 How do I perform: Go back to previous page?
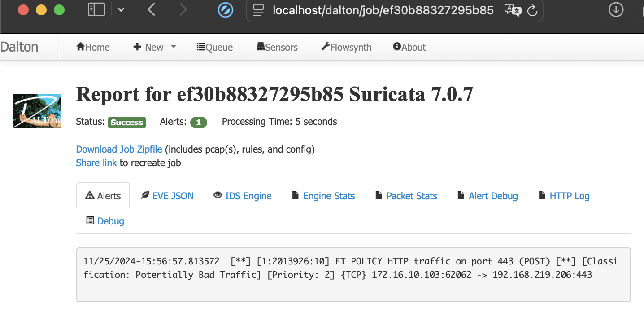pos(151,10)
